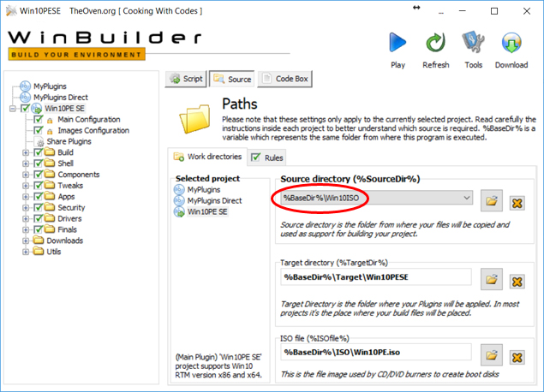
Task: Expand the Finals folder node
Action: (26, 229)
